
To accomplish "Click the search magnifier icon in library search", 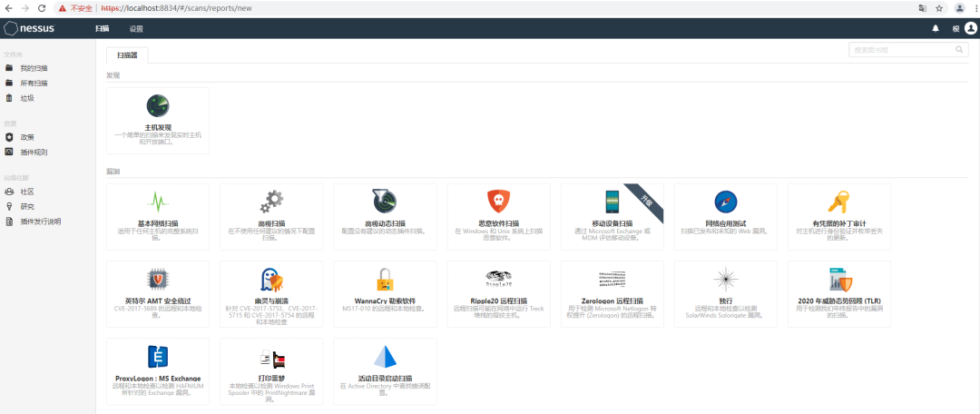I will pos(959,49).
